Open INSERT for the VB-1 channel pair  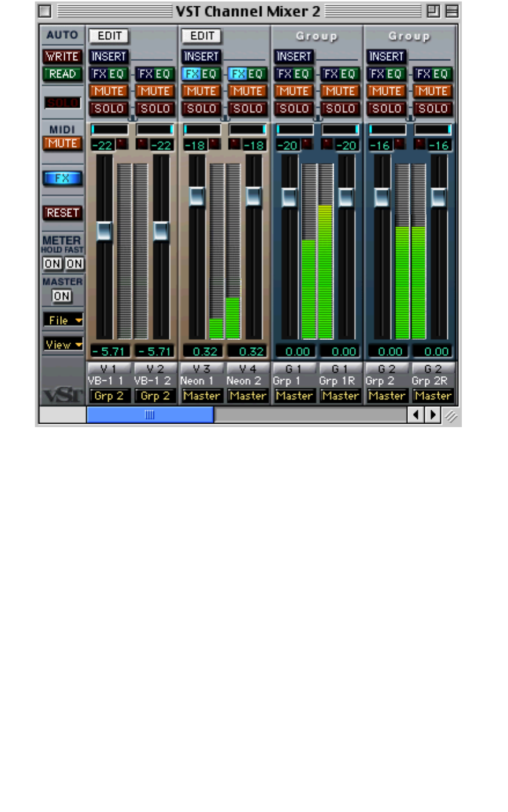tap(109, 57)
